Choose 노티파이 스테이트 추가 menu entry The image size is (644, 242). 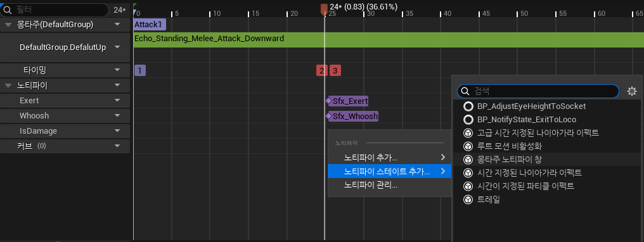[389, 172]
